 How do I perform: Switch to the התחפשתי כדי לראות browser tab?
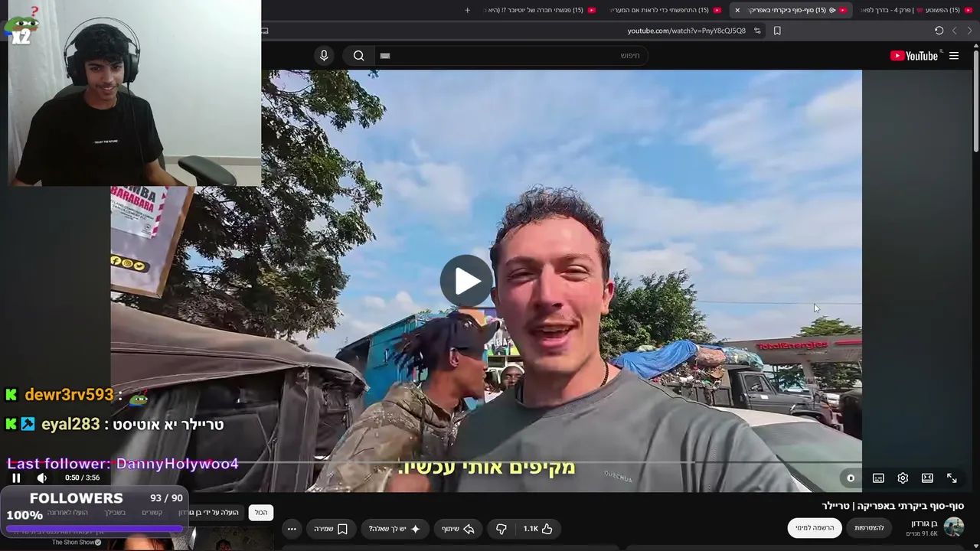pyautogui.click(x=666, y=10)
